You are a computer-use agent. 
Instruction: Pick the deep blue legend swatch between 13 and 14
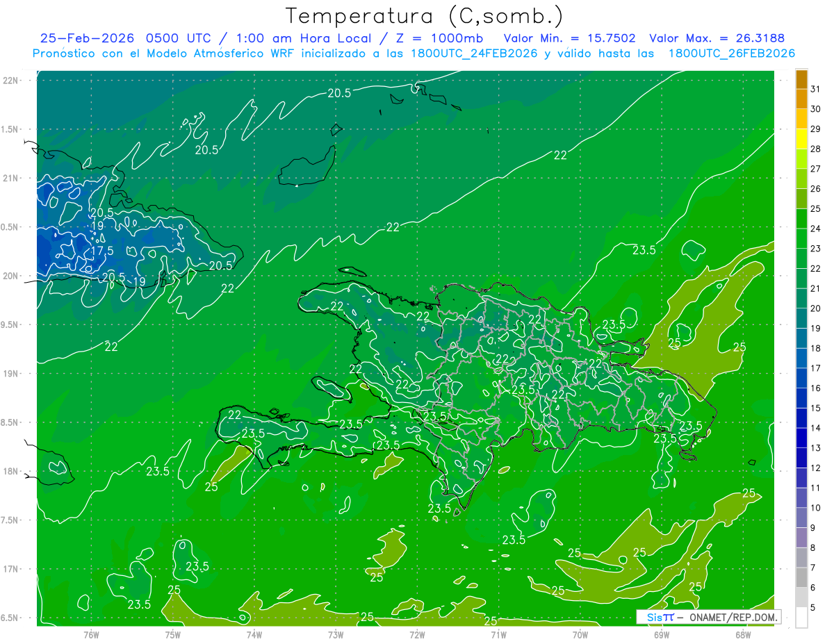[x=801, y=438]
